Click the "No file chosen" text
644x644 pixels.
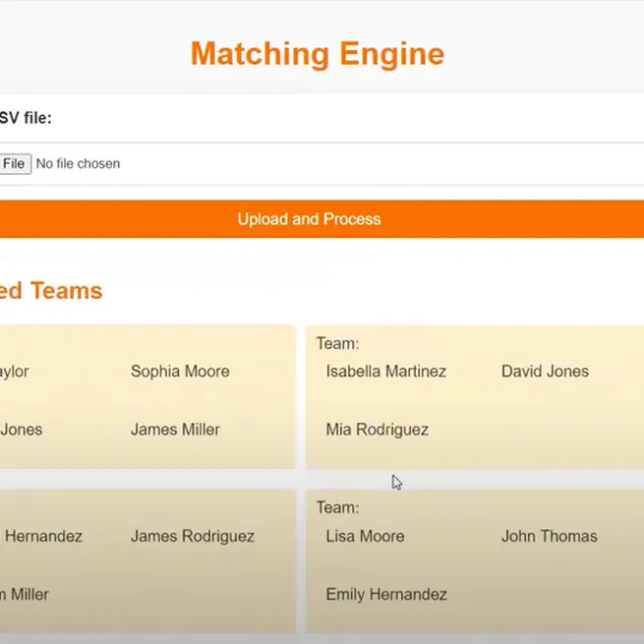pos(78,164)
